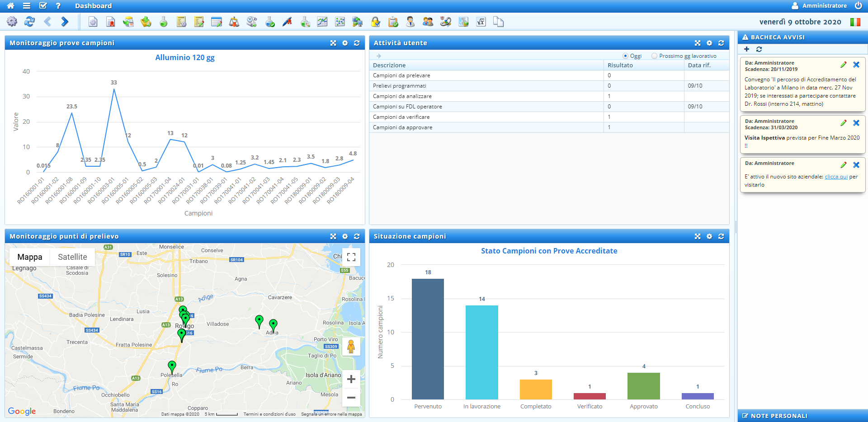
Task: Open the two users group icon
Action: click(x=428, y=22)
